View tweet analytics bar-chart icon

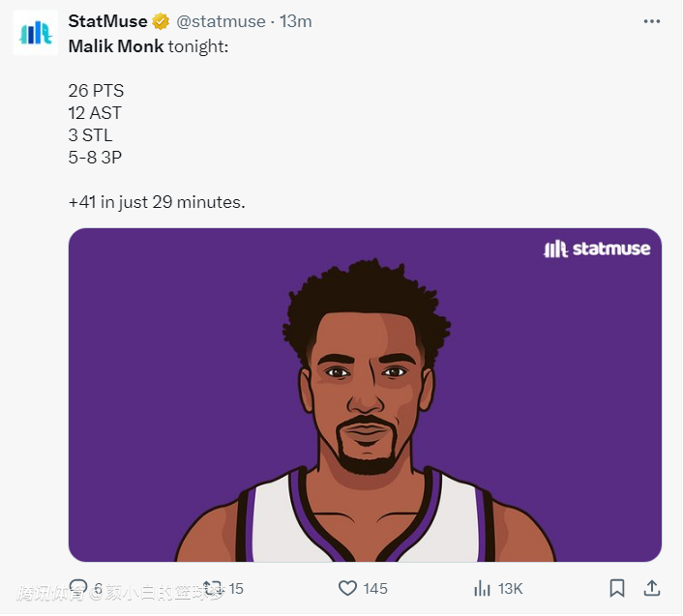481,588
